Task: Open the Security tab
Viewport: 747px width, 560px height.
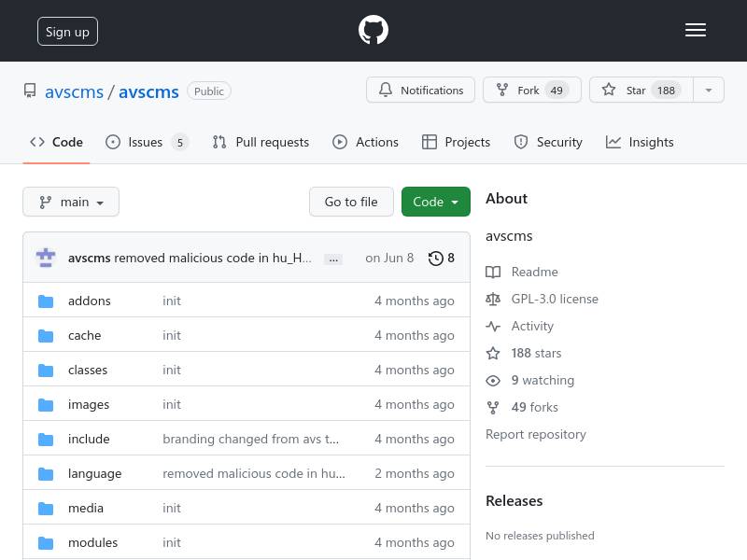Action: tap(548, 142)
